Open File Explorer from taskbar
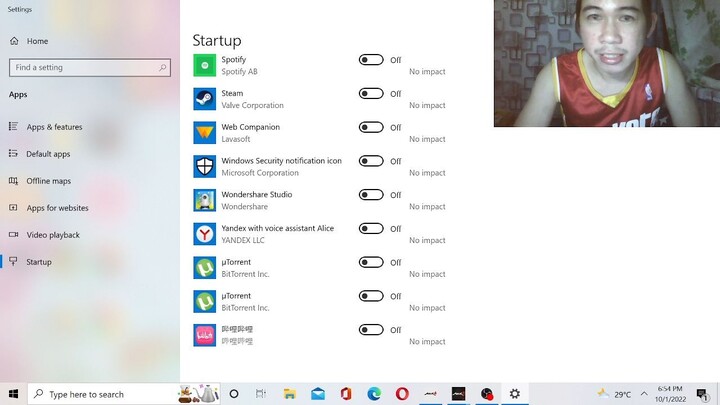Screen dimensions: 720x405 pyautogui.click(x=289, y=394)
